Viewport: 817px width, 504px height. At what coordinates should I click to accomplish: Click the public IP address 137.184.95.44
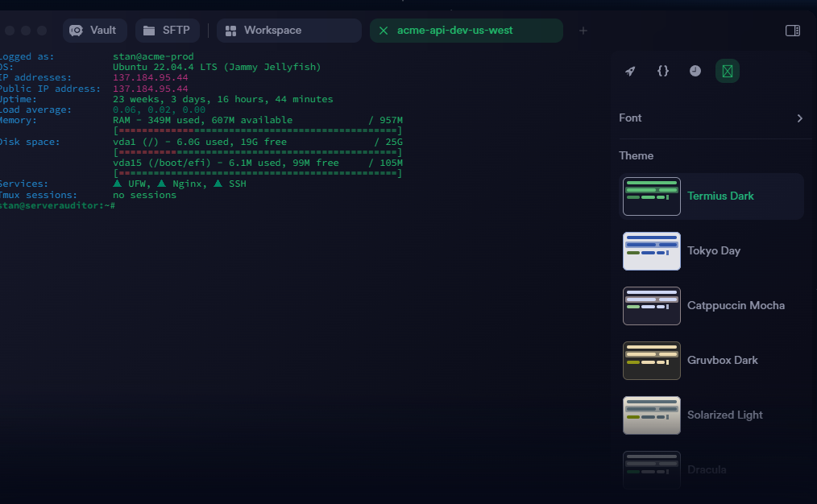[150, 89]
